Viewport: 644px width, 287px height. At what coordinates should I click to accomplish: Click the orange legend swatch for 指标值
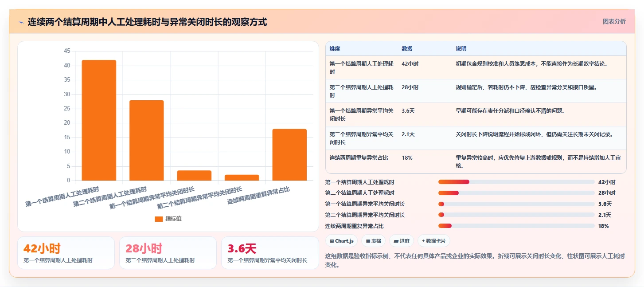tap(159, 219)
